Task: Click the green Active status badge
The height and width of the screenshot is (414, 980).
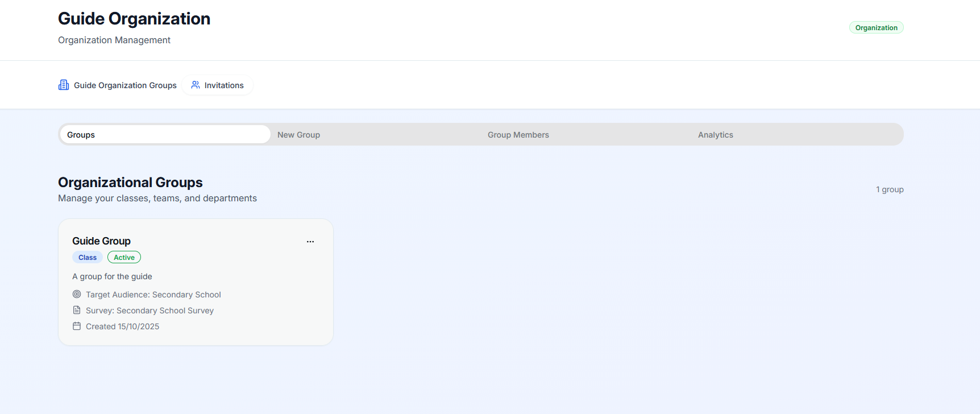Action: (x=124, y=258)
